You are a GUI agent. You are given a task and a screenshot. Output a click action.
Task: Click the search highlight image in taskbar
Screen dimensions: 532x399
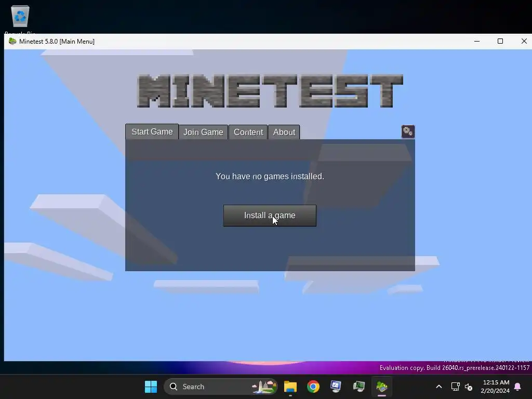pyautogui.click(x=264, y=387)
